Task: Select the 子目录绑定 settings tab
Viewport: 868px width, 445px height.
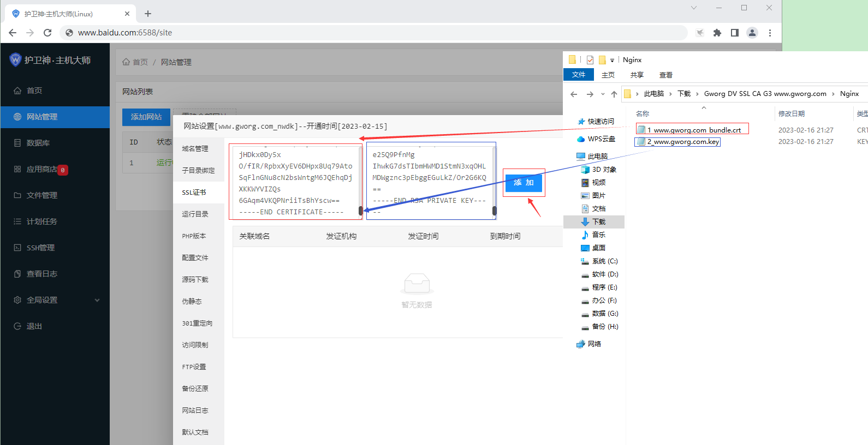Action: pos(199,170)
